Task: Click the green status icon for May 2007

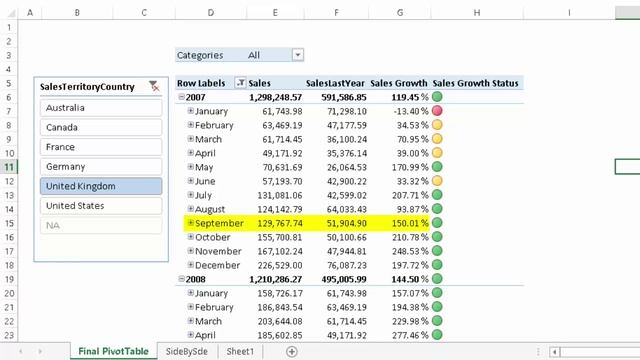Action: click(x=437, y=167)
